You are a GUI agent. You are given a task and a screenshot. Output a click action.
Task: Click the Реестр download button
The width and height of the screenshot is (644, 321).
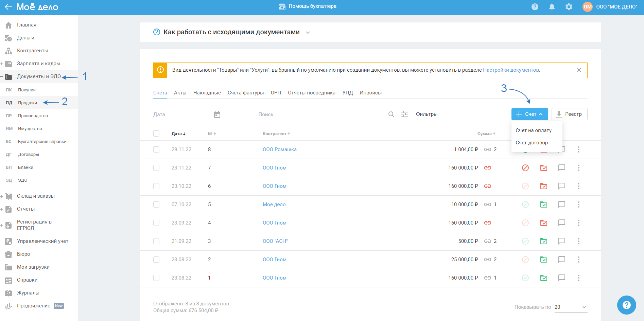tap(569, 114)
